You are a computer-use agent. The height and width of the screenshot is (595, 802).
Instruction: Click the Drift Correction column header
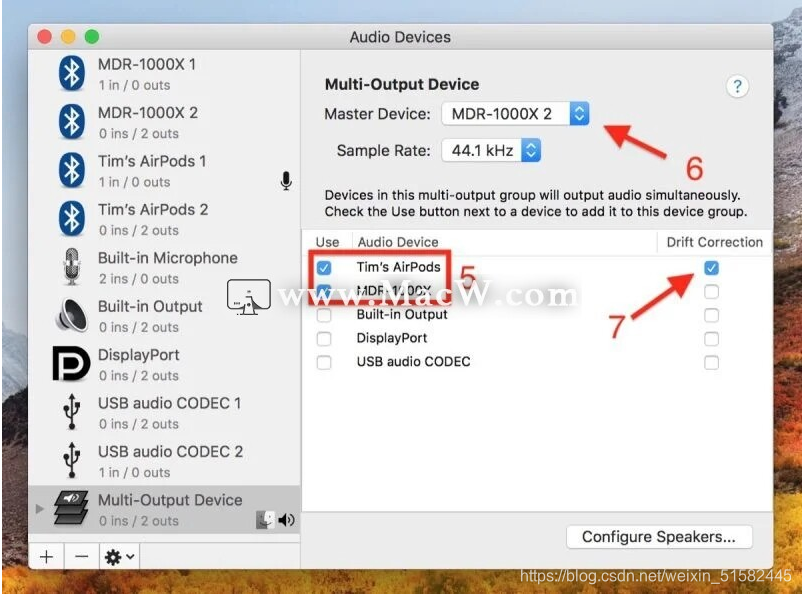(x=715, y=242)
